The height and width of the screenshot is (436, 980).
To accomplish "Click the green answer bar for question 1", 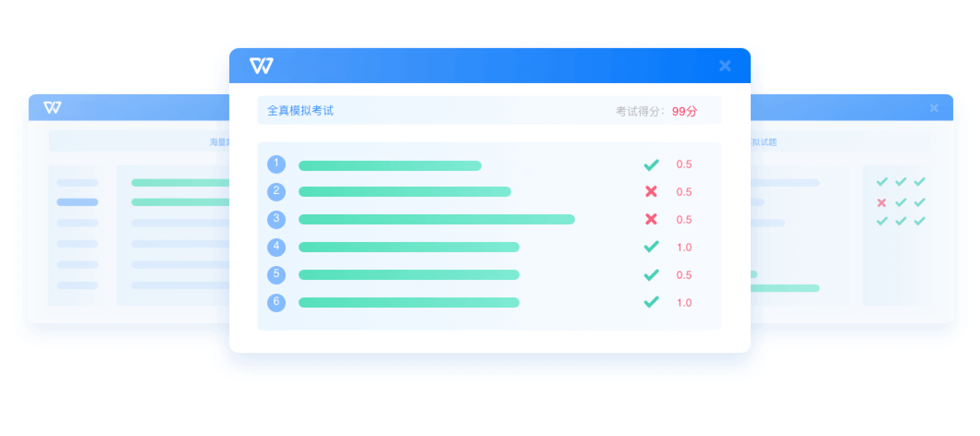I will (390, 166).
